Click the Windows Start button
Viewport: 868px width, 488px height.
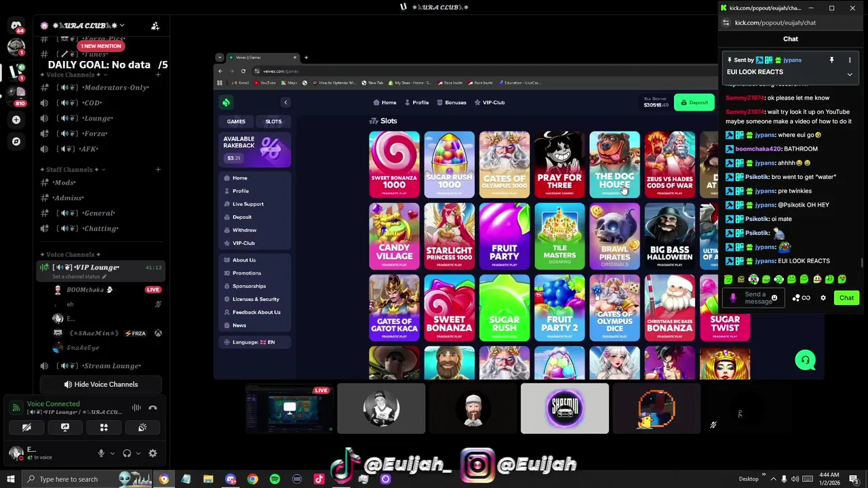point(11,479)
